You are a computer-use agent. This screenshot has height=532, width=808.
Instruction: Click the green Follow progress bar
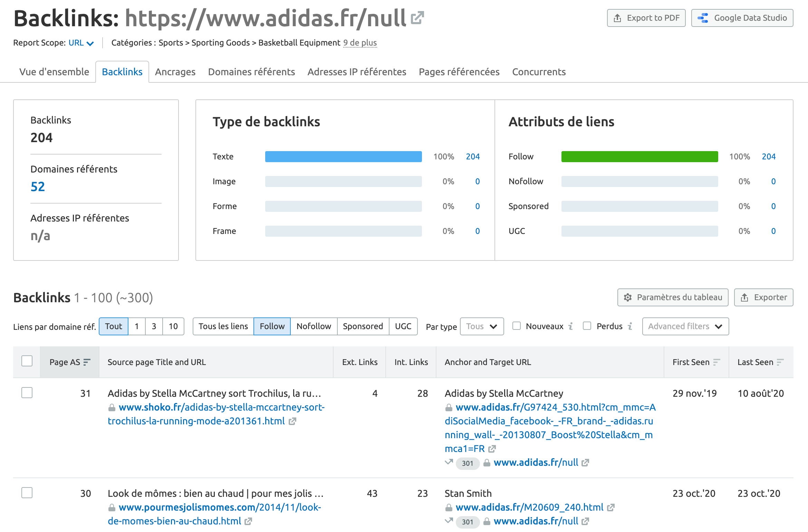639,157
